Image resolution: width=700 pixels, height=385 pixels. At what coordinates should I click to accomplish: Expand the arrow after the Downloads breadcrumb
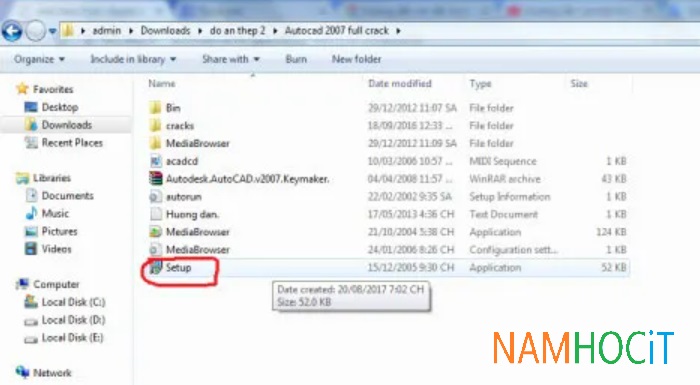point(200,31)
